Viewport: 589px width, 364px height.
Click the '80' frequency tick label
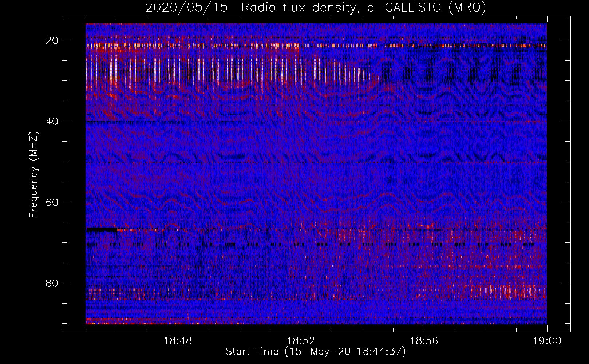point(52,283)
